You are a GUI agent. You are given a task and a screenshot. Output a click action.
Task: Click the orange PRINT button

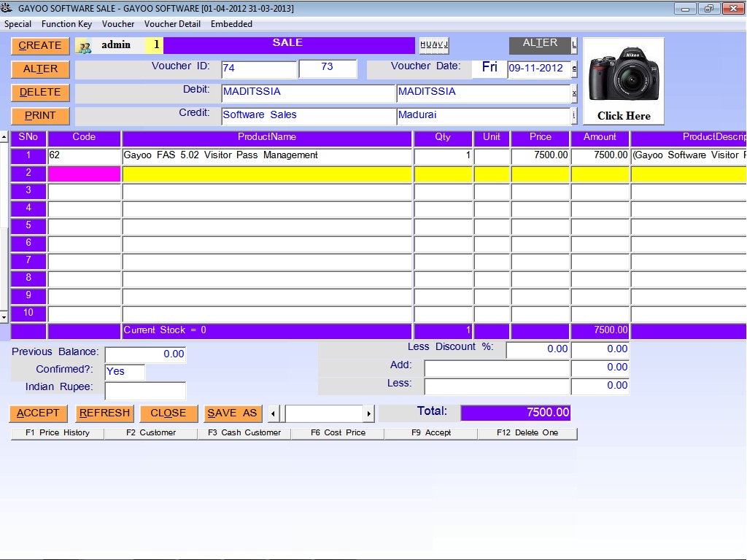(40, 116)
